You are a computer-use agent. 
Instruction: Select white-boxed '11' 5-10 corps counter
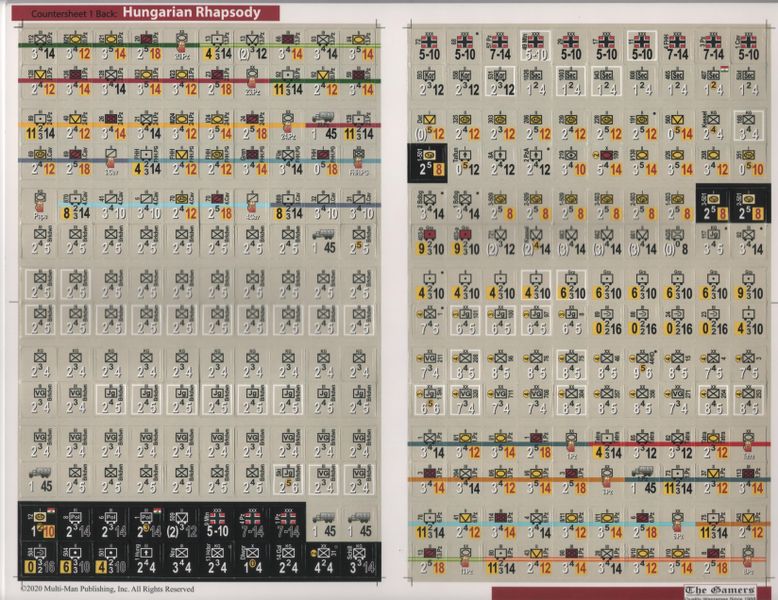point(642,47)
